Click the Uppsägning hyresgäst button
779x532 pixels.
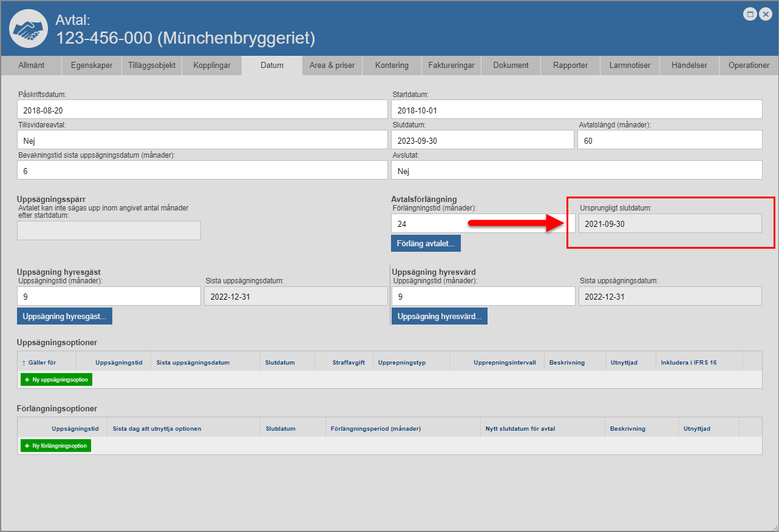(64, 316)
